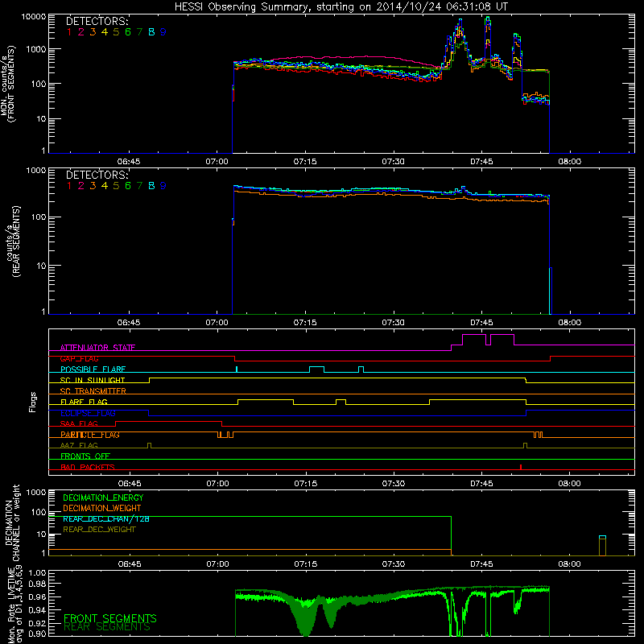Screen dimensions: 644x644
Task: Select orange detector 3 in rear segments legend
Action: click(93, 186)
